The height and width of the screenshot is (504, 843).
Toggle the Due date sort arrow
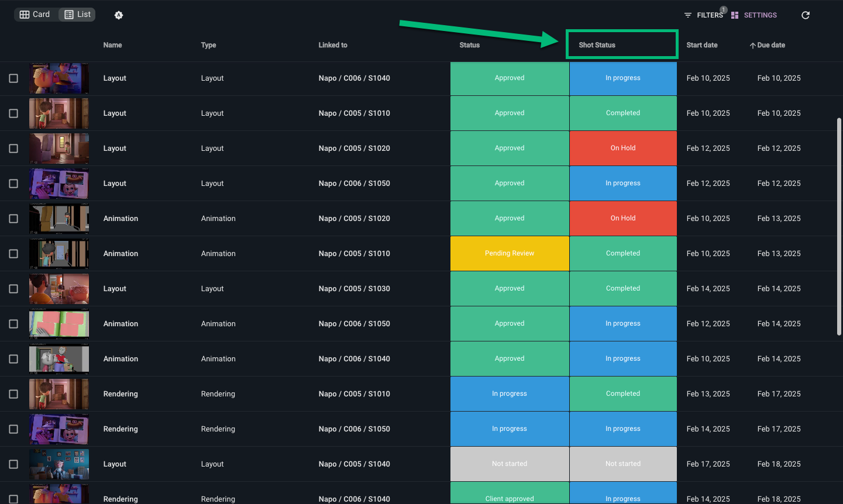[753, 46]
